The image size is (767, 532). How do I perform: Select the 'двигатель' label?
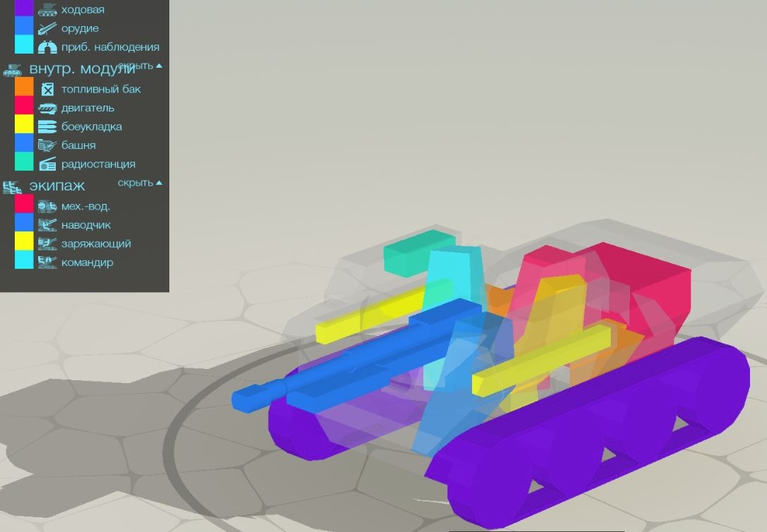tap(87, 108)
